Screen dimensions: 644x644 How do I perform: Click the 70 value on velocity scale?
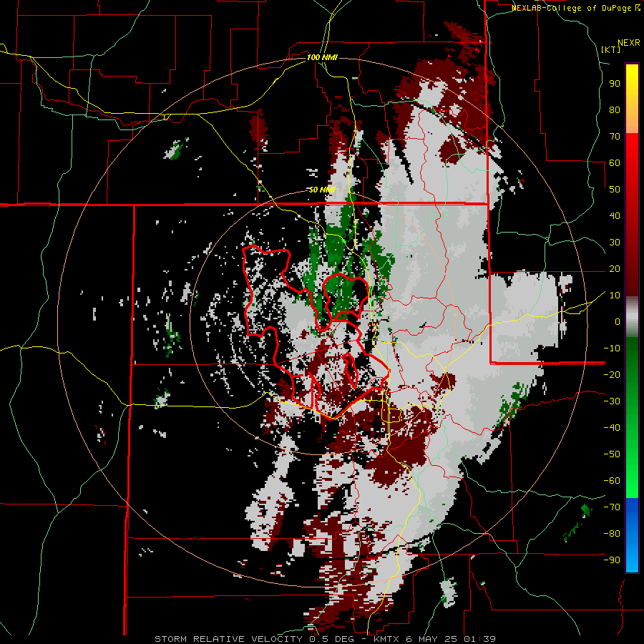tap(615, 137)
